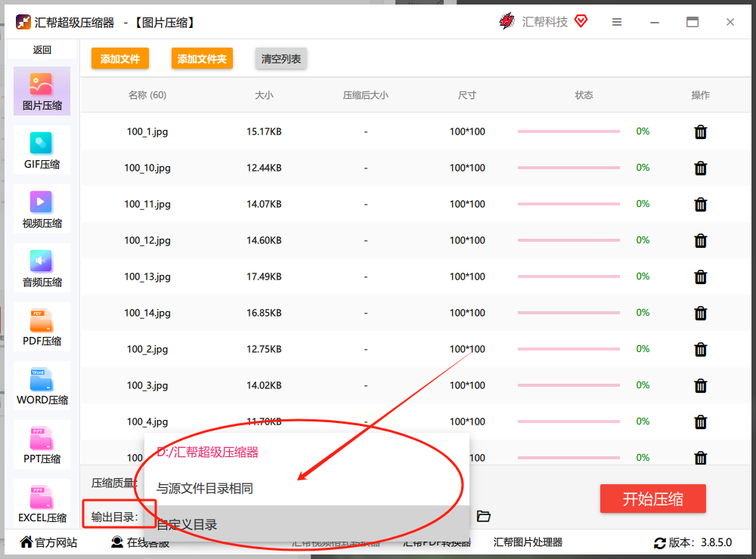Viewport: 756px width, 559px height.
Task: Click the 尺寸 column header
Action: [x=467, y=95]
